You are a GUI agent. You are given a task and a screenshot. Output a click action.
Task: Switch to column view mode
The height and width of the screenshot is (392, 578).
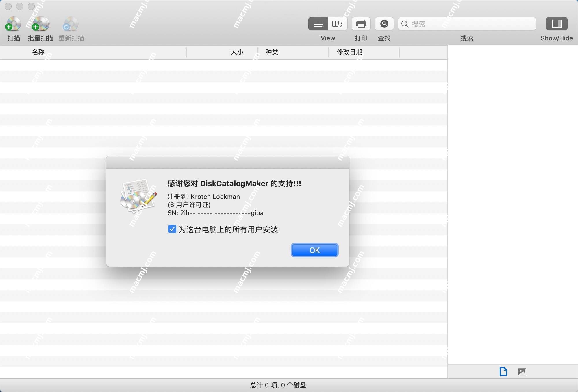[337, 24]
